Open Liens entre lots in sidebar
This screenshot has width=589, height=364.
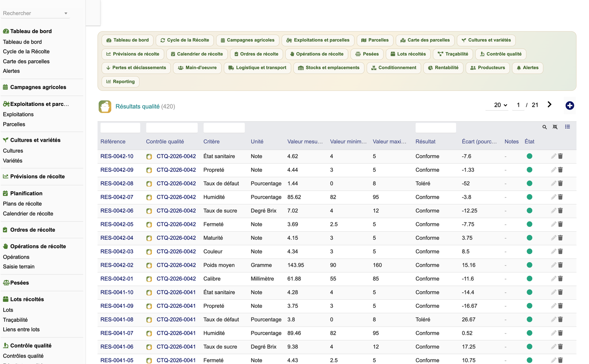point(21,329)
